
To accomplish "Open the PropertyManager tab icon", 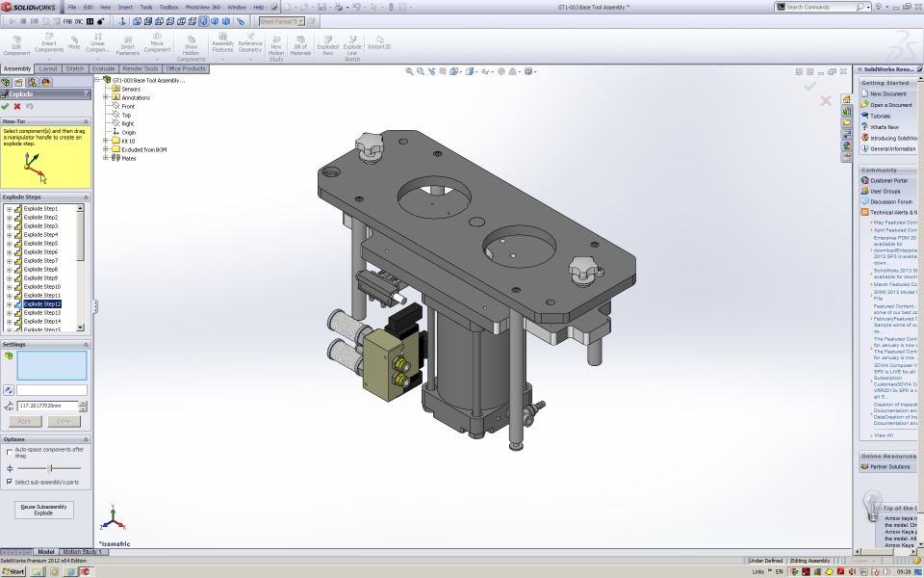I will pos(19,83).
